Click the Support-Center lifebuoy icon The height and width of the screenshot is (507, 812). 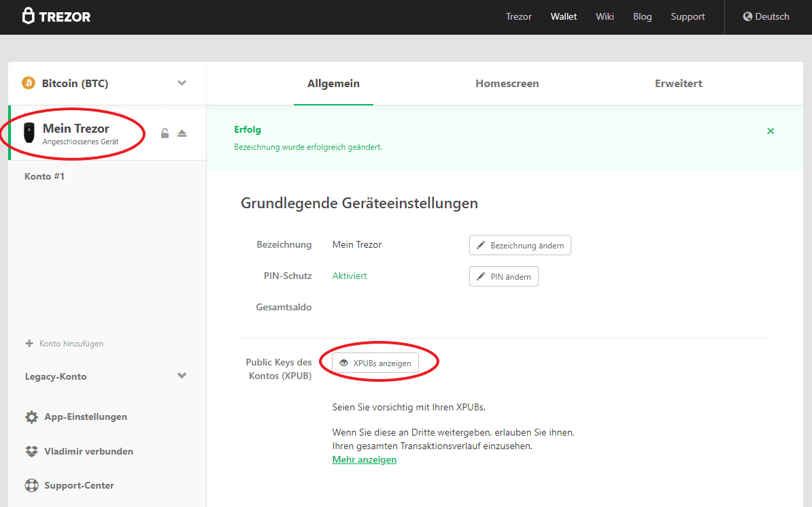coord(31,486)
